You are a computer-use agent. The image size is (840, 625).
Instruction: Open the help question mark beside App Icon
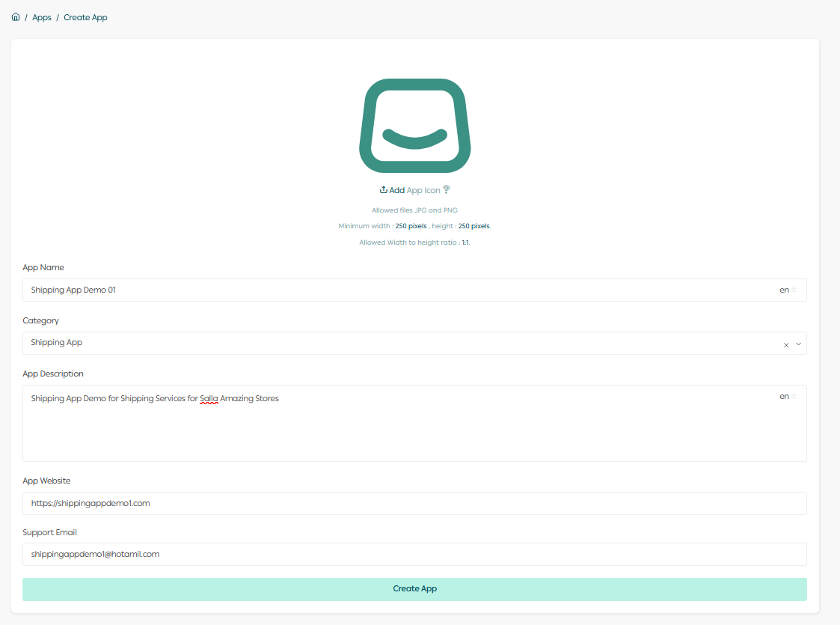tap(447, 190)
